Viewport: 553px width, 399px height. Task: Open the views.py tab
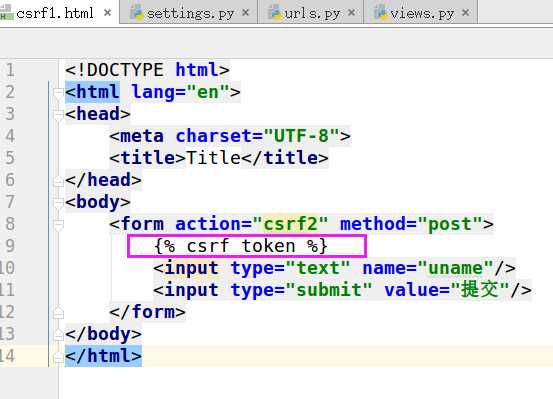[x=420, y=13]
